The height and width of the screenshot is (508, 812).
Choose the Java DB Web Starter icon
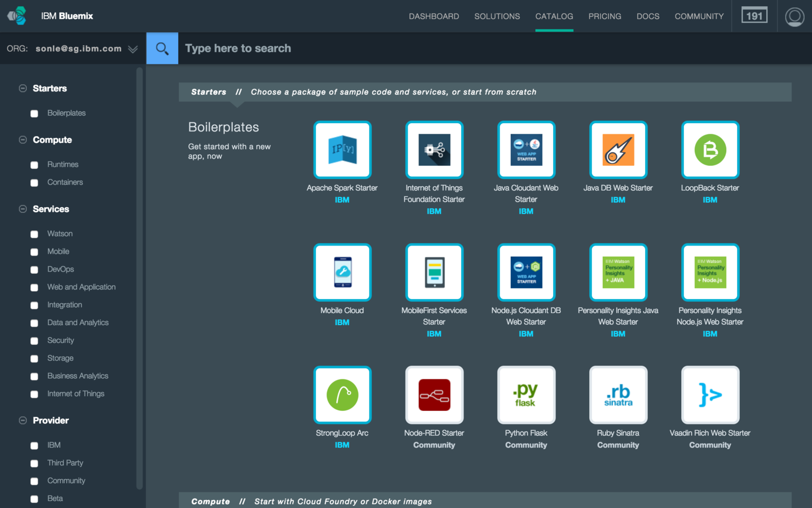[x=618, y=150]
